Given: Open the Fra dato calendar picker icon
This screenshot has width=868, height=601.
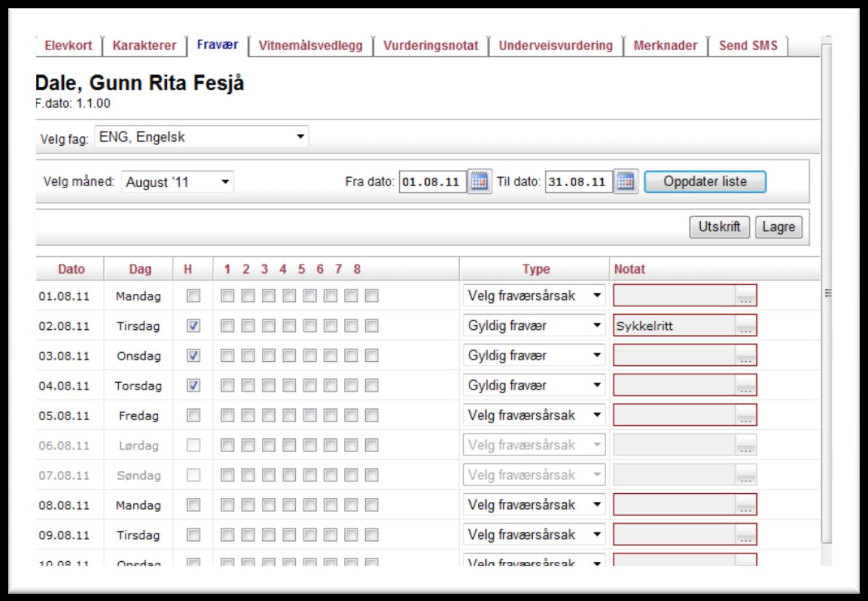Looking at the screenshot, I should pyautogui.click(x=480, y=181).
